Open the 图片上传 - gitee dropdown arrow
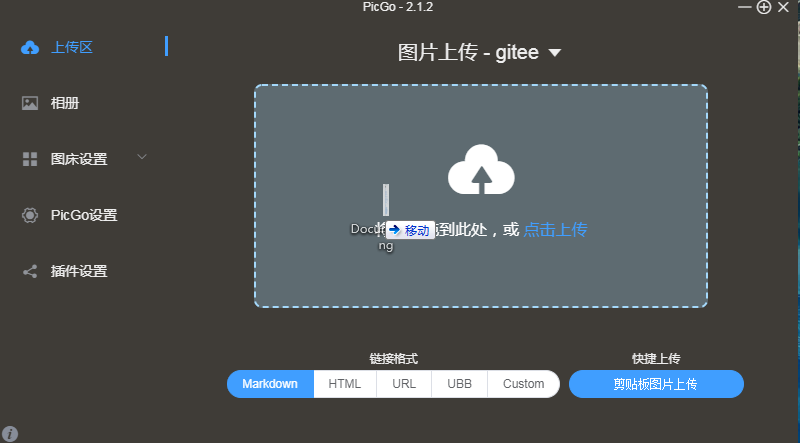Screen dimensions: 800x443 point(555,53)
